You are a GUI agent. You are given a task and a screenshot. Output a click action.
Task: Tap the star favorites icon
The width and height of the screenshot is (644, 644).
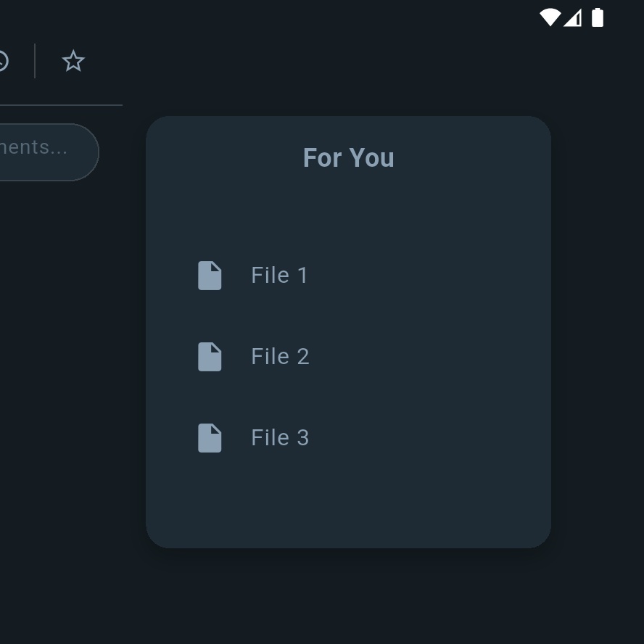click(73, 61)
